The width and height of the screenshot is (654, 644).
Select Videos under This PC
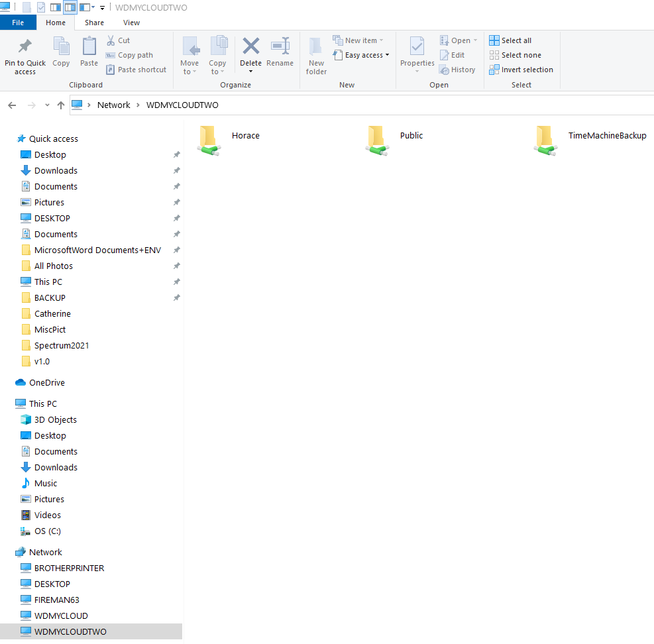pyautogui.click(x=41, y=515)
